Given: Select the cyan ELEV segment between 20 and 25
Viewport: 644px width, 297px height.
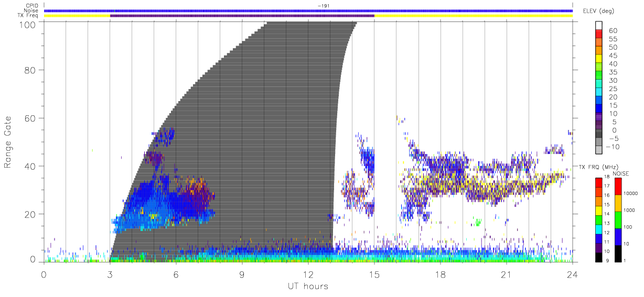Looking at the screenshot, I should [599, 93].
